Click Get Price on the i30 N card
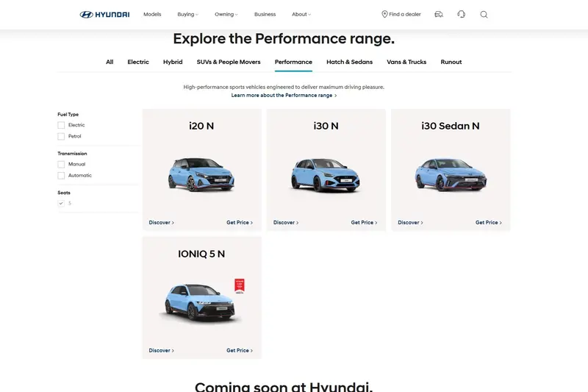This screenshot has height=392, width=588. [x=364, y=222]
